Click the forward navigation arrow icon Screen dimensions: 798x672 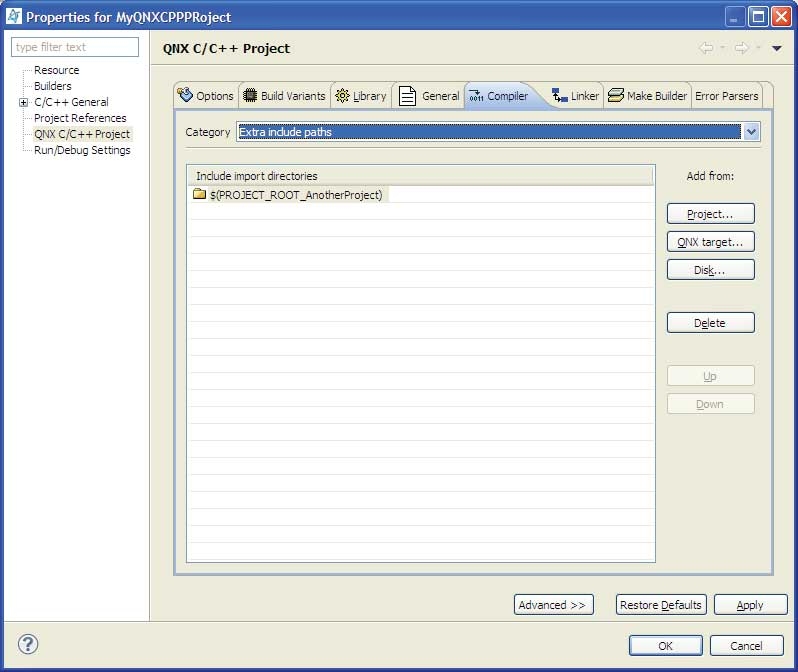[741, 48]
